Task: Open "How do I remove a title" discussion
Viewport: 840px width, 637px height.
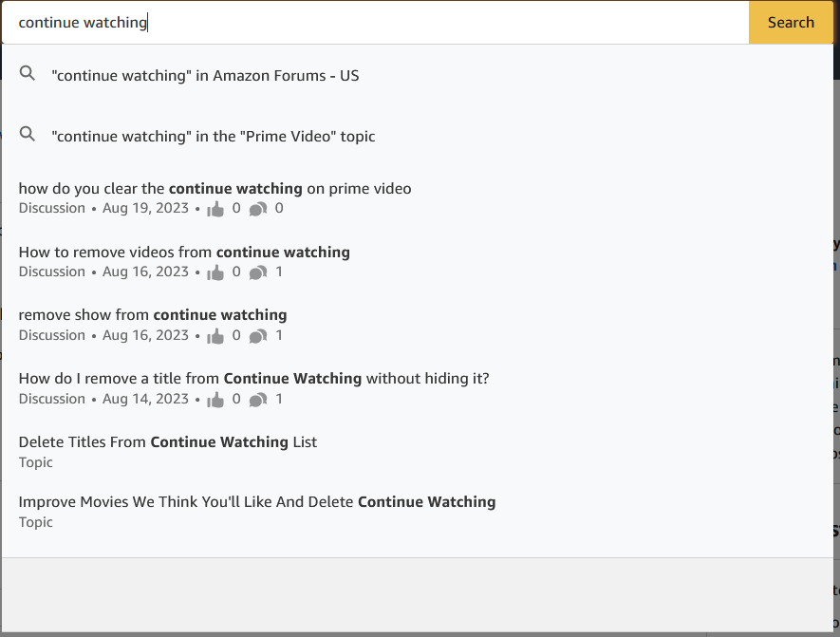Action: tap(253, 379)
